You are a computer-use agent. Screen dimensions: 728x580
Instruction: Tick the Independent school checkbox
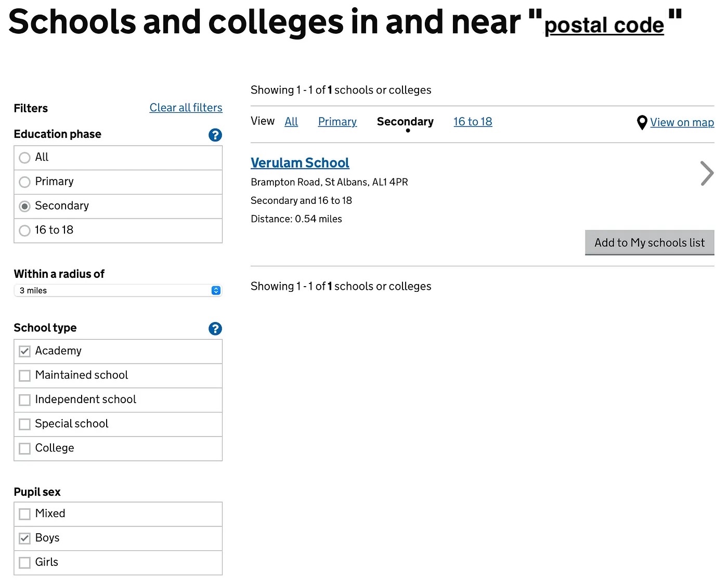pos(24,400)
